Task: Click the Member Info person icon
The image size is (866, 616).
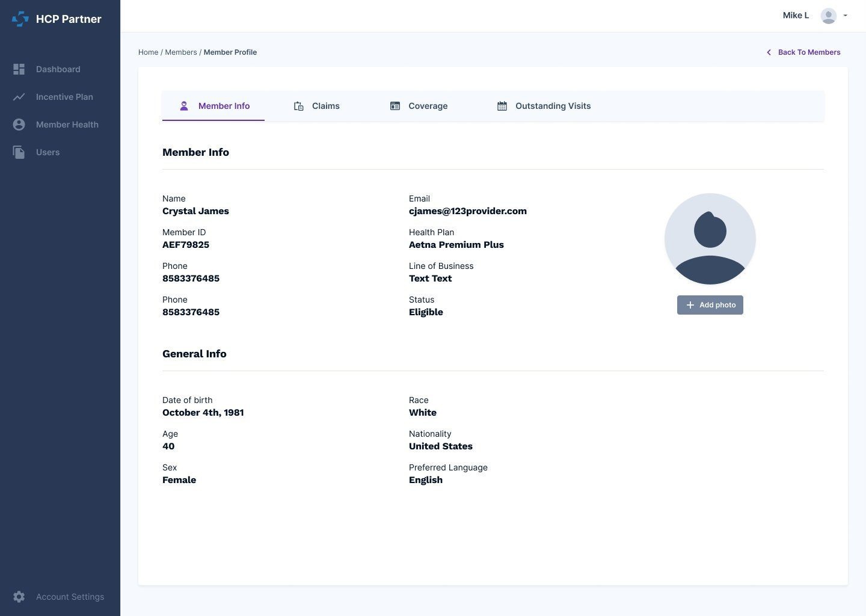Action: point(184,106)
